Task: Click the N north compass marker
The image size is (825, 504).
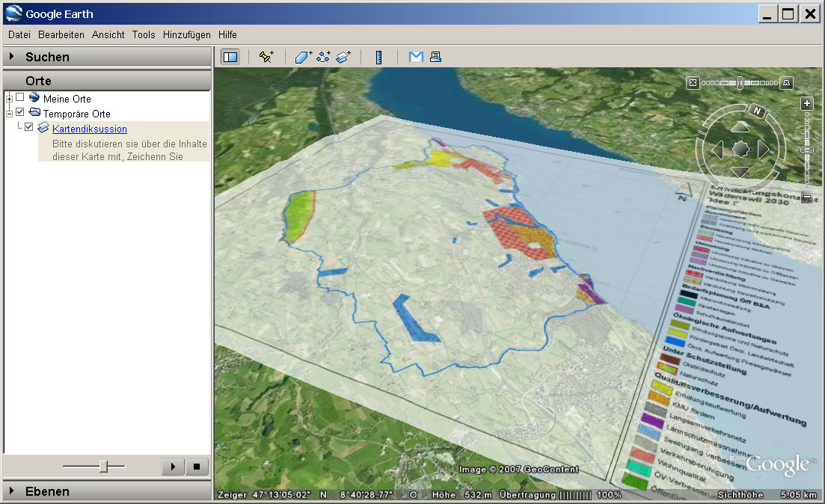Action: click(758, 112)
